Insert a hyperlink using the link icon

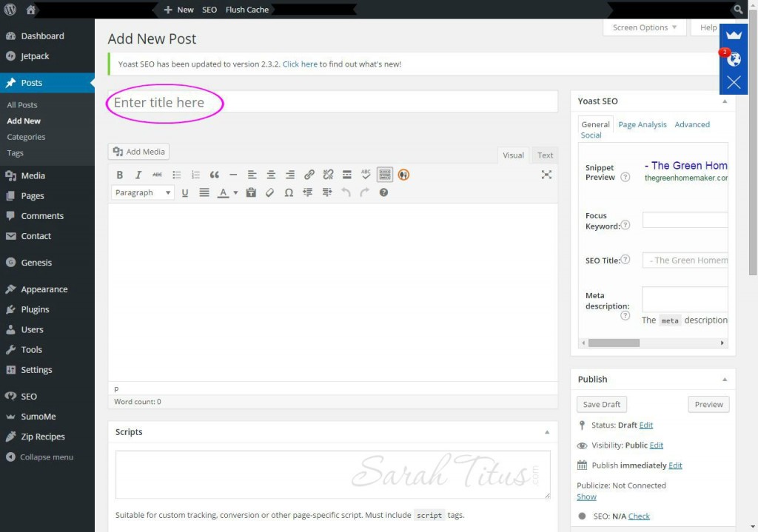click(309, 175)
